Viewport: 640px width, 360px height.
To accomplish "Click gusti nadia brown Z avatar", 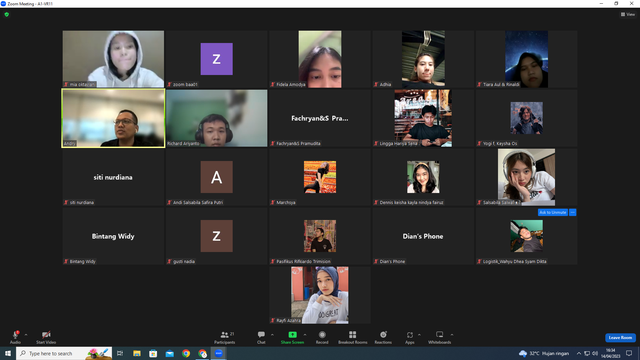I will coord(217,236).
